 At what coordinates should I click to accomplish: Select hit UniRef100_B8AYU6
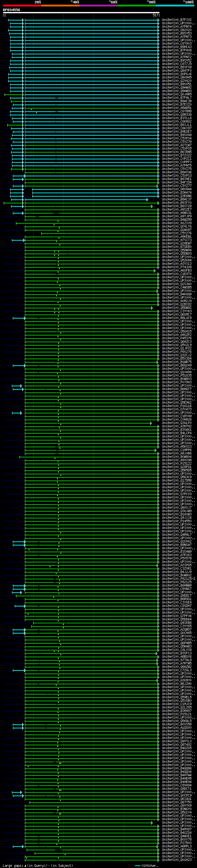[x=177, y=172]
